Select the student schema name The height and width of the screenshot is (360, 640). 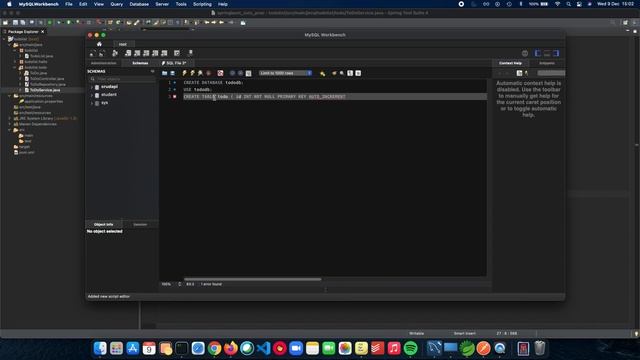[x=109, y=95]
